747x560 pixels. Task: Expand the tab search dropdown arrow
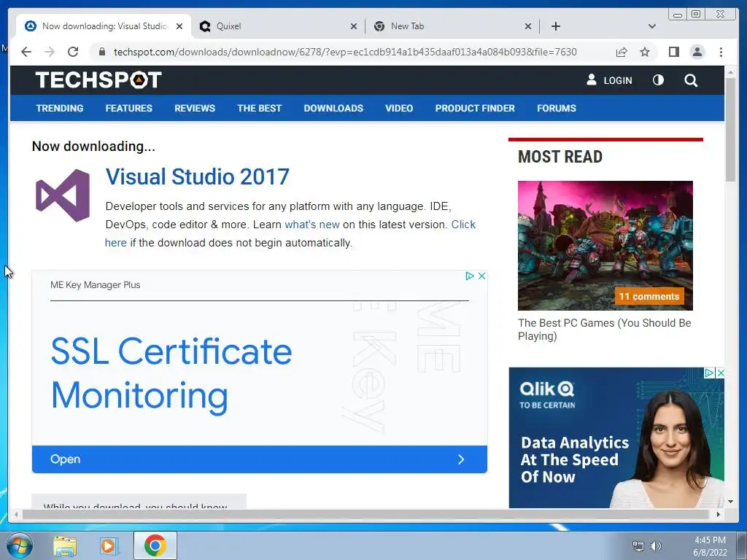(652, 26)
